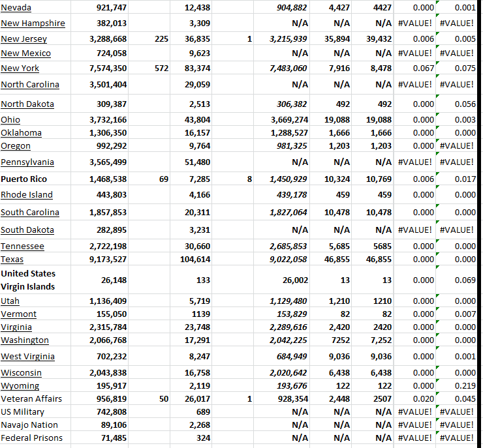Open the Nevada hyperlink
Image resolution: width=483 pixels, height=448 pixels.
pyautogui.click(x=16, y=8)
